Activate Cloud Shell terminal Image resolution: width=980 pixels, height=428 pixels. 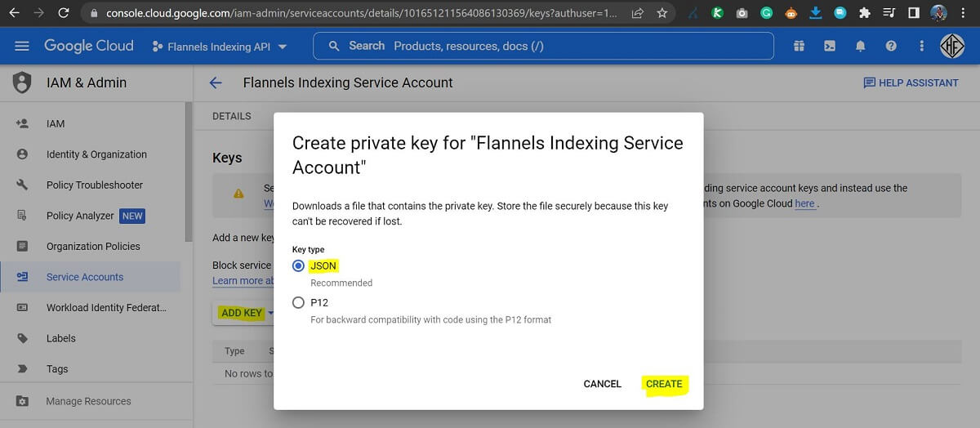coord(829,47)
